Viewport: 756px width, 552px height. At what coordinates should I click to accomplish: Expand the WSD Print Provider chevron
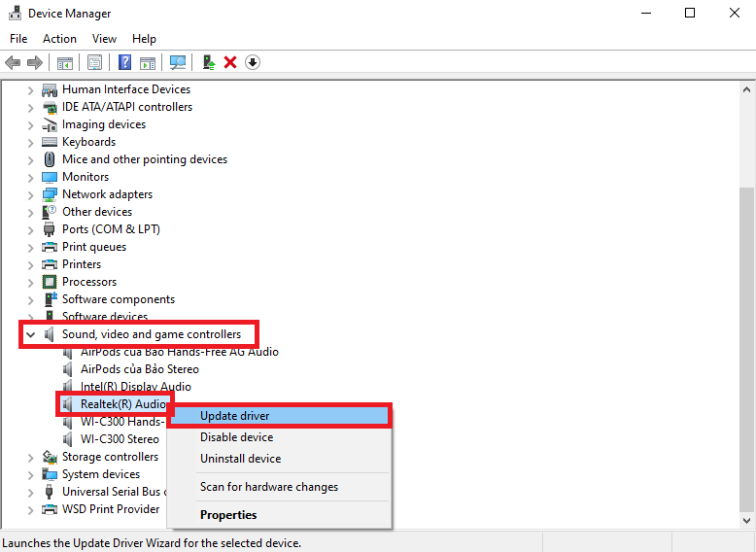click(x=30, y=510)
